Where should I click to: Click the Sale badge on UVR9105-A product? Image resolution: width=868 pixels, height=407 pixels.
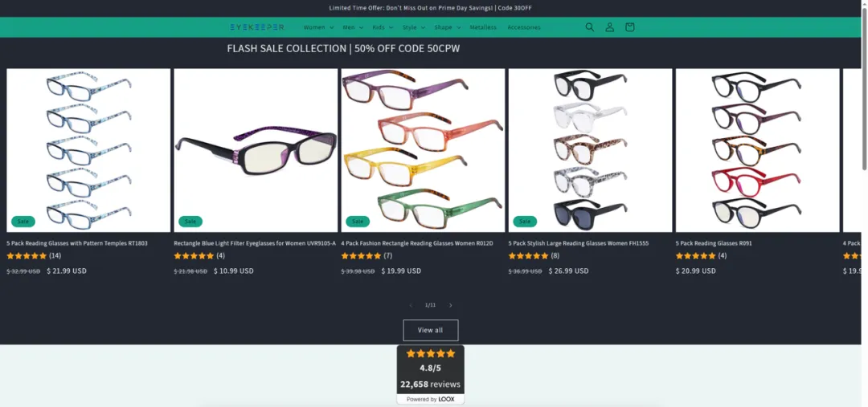(190, 222)
